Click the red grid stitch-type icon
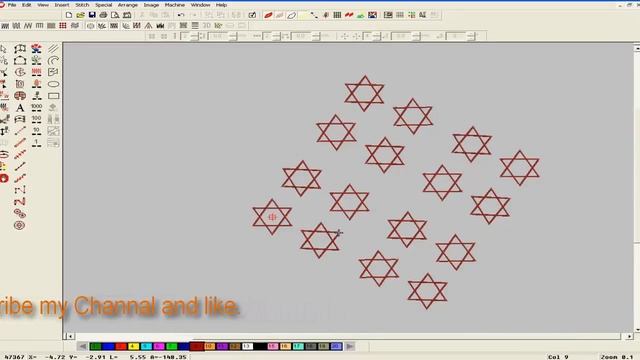The image size is (640, 360). click(x=62, y=26)
